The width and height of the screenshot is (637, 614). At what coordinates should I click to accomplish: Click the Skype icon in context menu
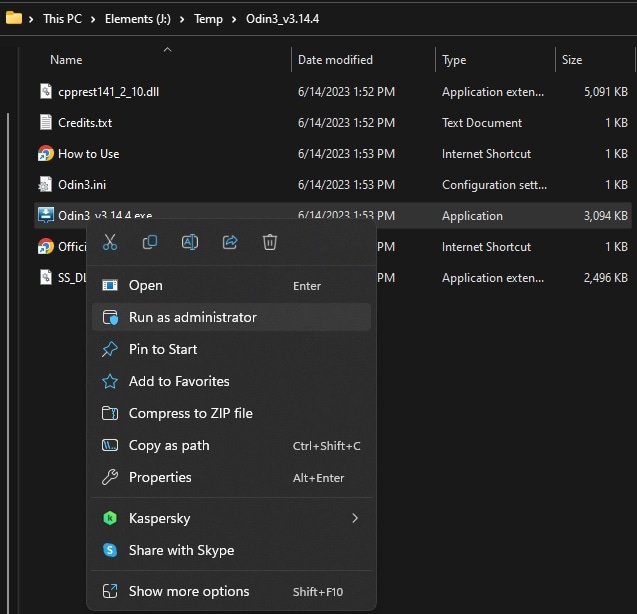(110, 550)
